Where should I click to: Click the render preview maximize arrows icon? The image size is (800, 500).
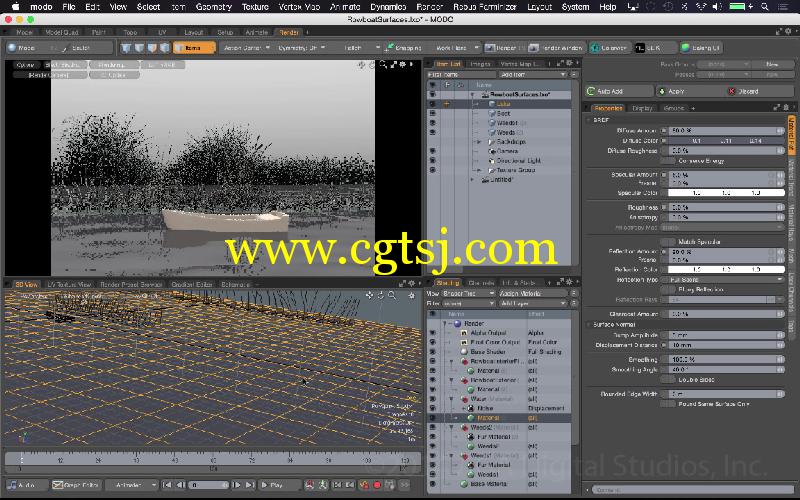coord(393,65)
